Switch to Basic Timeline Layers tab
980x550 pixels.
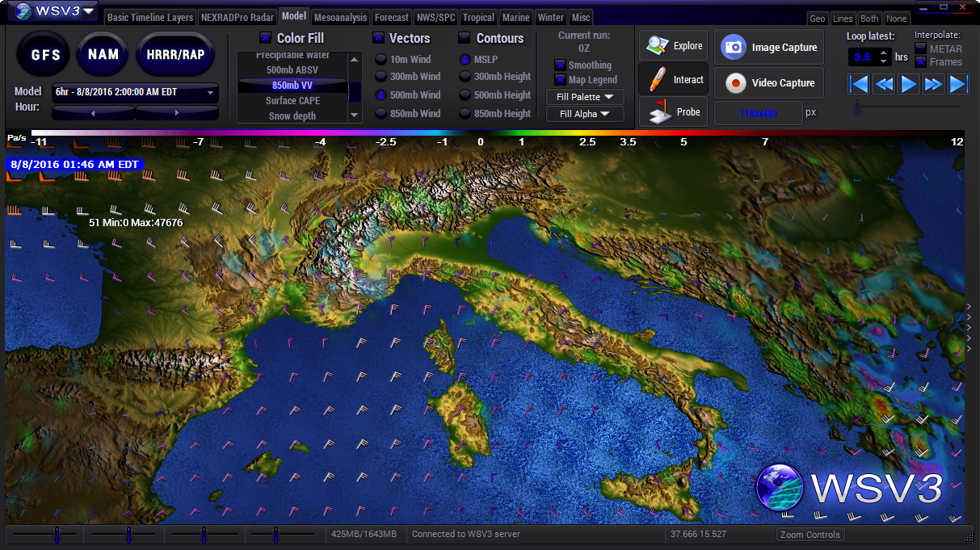[x=150, y=18]
